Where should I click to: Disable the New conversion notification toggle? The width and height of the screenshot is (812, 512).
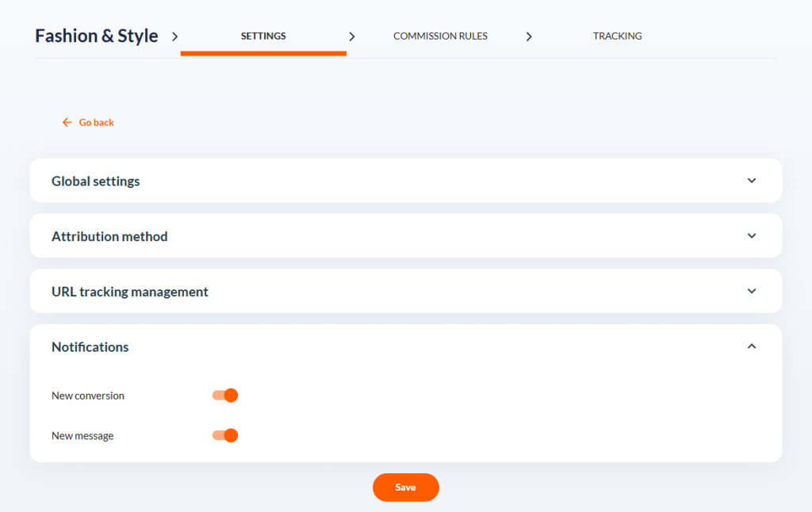point(224,395)
